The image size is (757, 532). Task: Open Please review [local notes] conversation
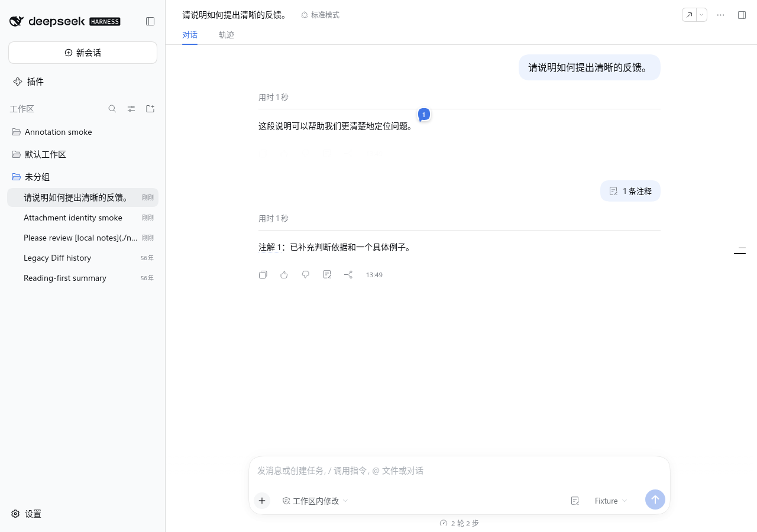coord(83,238)
